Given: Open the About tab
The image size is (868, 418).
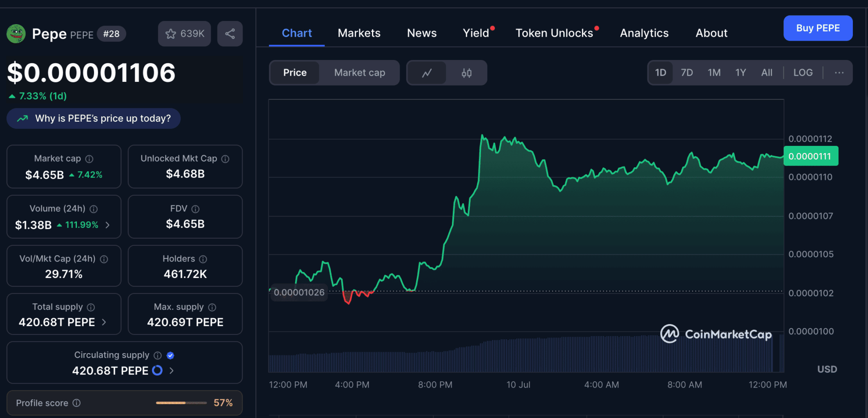Looking at the screenshot, I should tap(711, 33).
